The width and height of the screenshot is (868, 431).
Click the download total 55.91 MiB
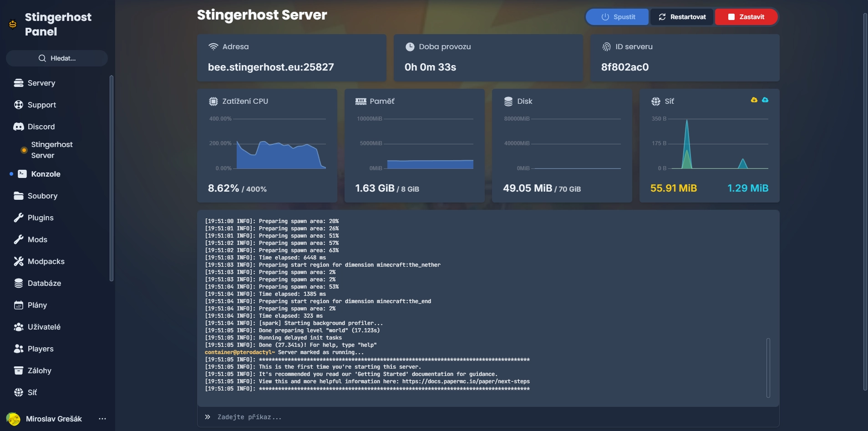click(x=674, y=188)
